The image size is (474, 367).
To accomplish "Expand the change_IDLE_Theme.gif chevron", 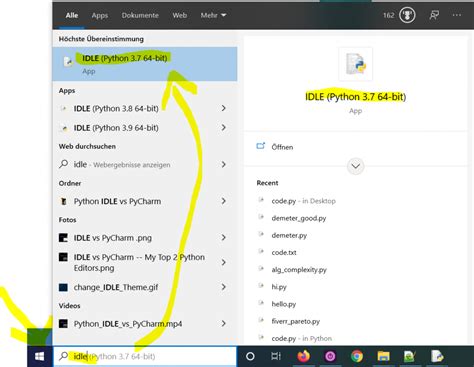I will [x=224, y=287].
